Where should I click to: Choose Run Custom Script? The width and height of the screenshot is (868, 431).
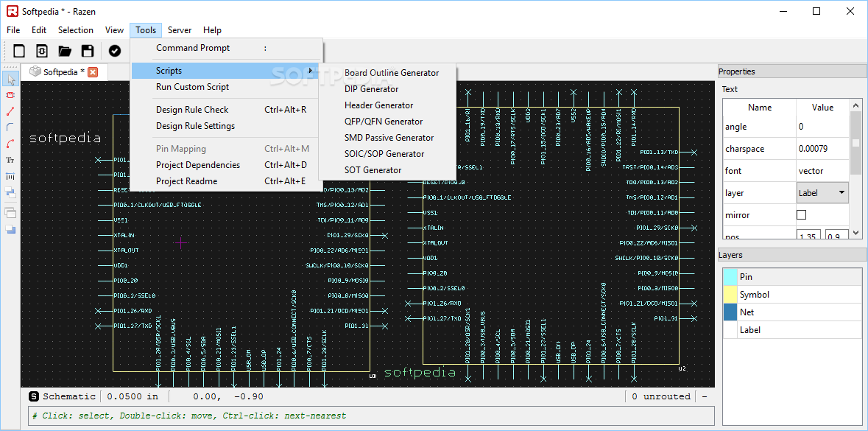coord(227,87)
